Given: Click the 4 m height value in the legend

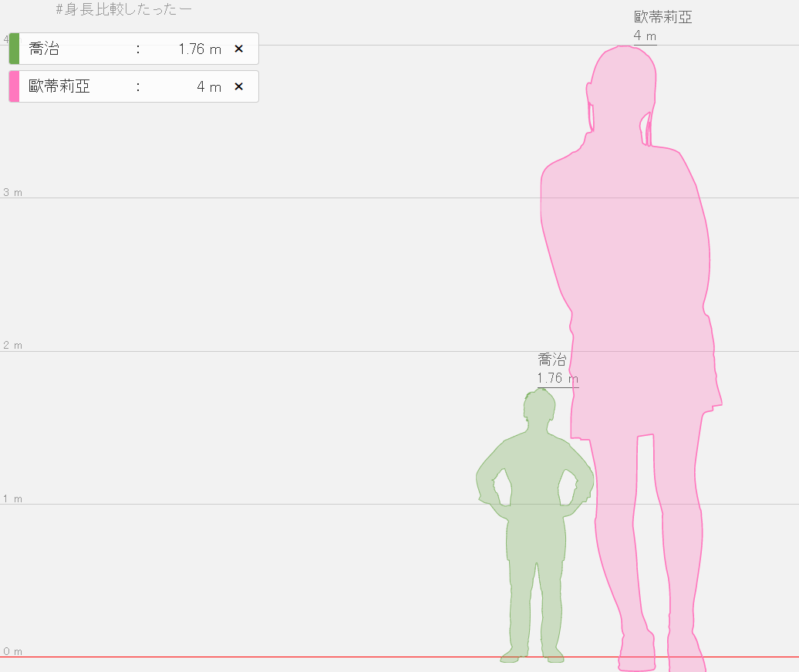Looking at the screenshot, I should tap(208, 87).
